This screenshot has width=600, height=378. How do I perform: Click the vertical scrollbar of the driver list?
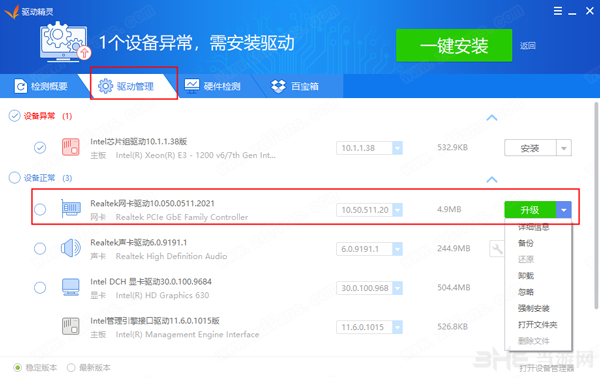pyautogui.click(x=596, y=205)
